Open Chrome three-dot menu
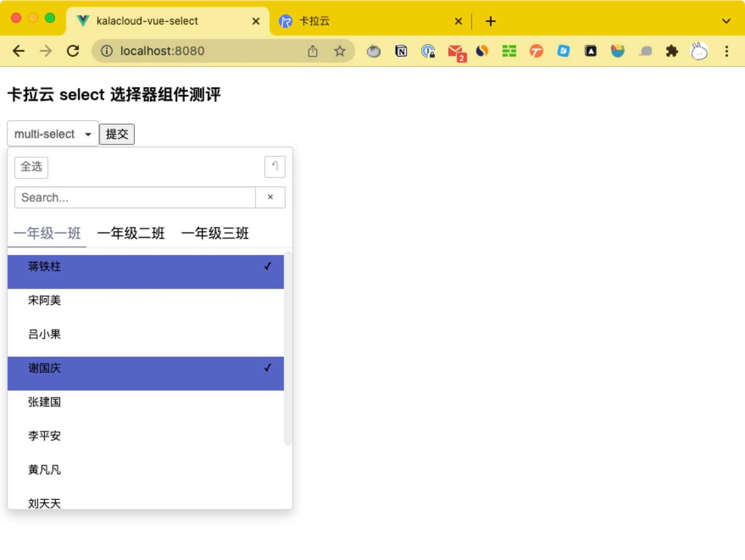The height and width of the screenshot is (560, 745). 727,51
